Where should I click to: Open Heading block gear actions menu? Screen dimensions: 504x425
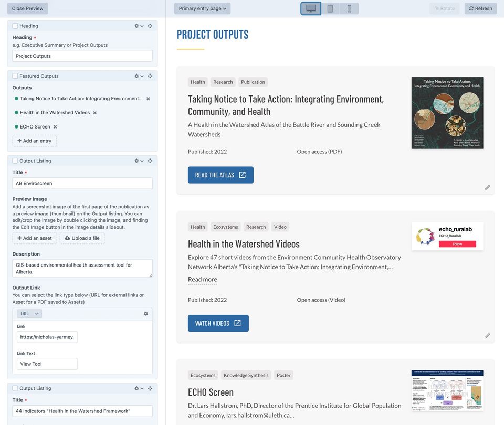click(x=139, y=26)
